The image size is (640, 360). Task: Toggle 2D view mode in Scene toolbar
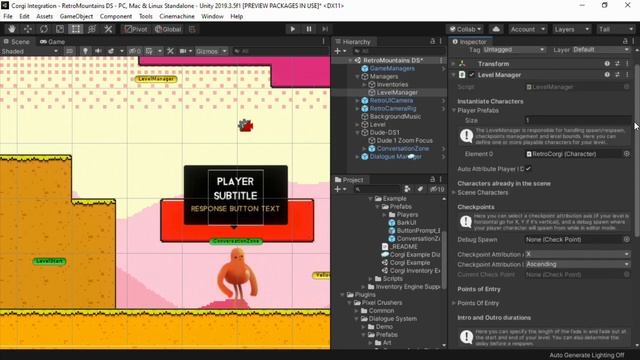coord(70,51)
